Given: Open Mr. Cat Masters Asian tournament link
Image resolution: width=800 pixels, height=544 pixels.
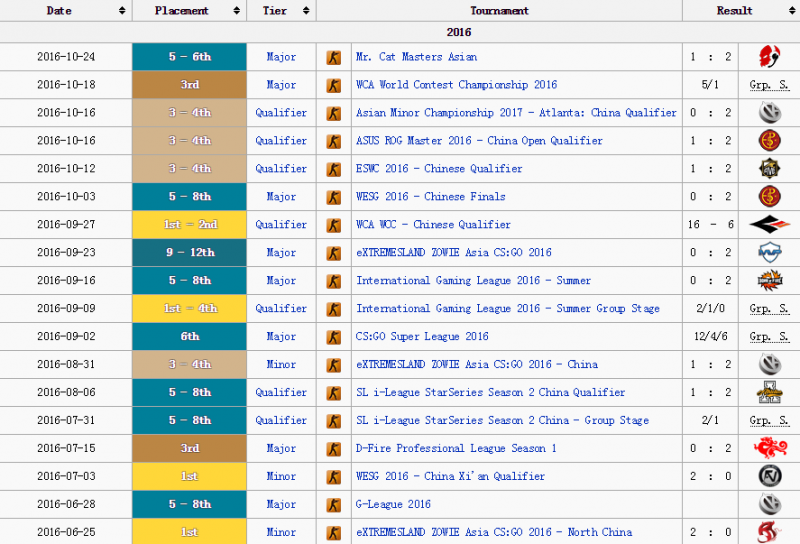Looking at the screenshot, I should tap(416, 57).
